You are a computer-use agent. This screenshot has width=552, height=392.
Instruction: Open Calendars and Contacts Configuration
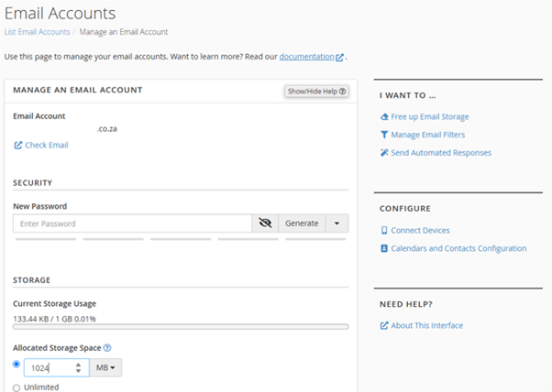(458, 248)
